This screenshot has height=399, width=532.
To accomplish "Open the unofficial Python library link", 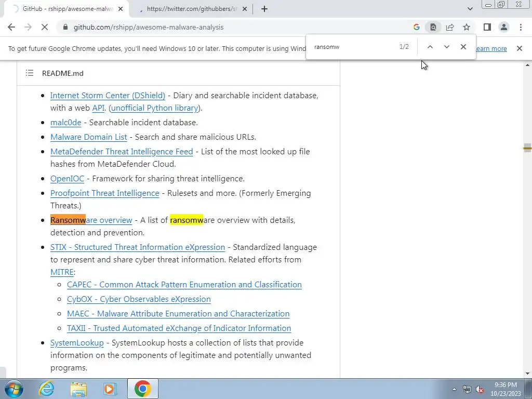I will coord(155,108).
